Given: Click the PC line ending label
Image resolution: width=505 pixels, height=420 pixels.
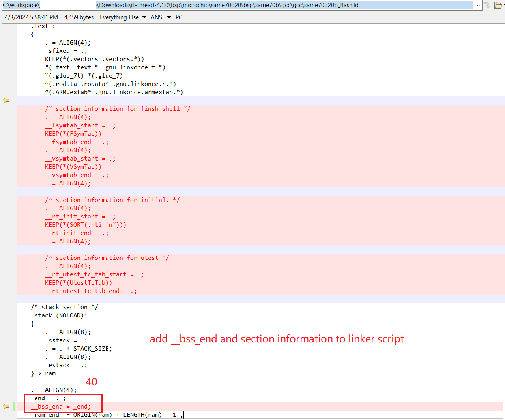Looking at the screenshot, I should pyautogui.click(x=179, y=17).
